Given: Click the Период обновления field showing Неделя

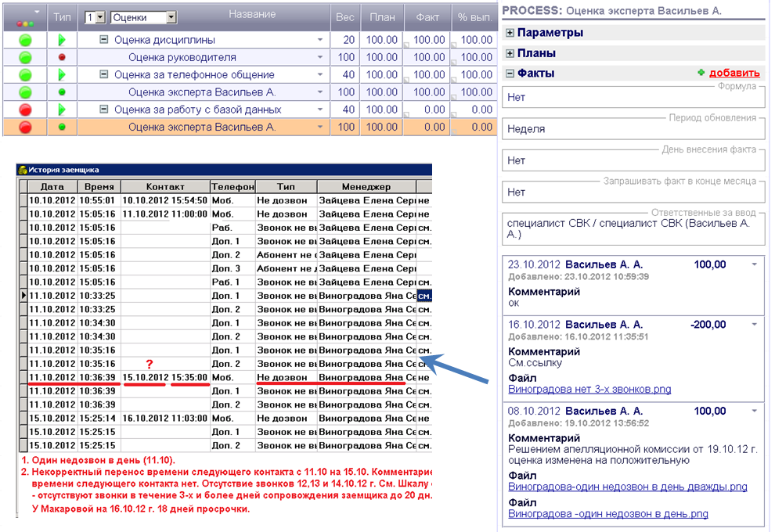Looking at the screenshot, I should tap(633, 129).
